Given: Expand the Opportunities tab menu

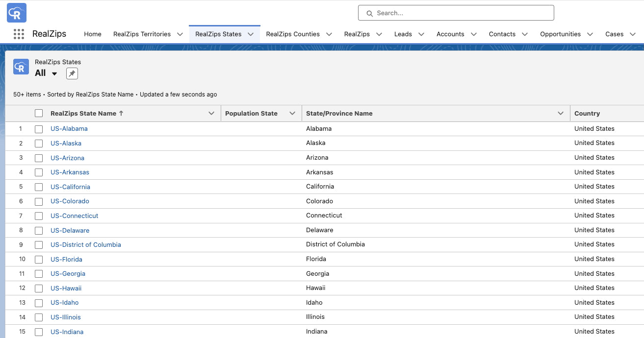Looking at the screenshot, I should 590,34.
